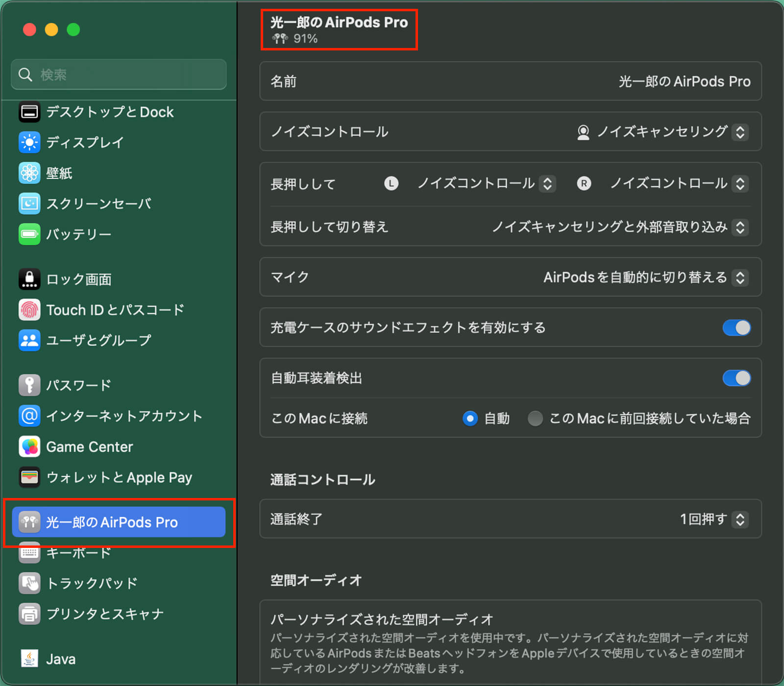
Task: Open the Java label in sidebar
Action: 61,659
